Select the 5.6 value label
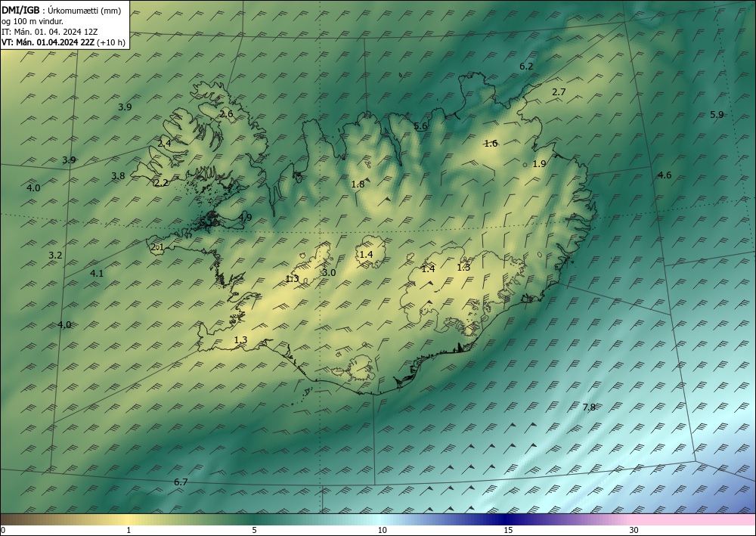 coord(421,126)
